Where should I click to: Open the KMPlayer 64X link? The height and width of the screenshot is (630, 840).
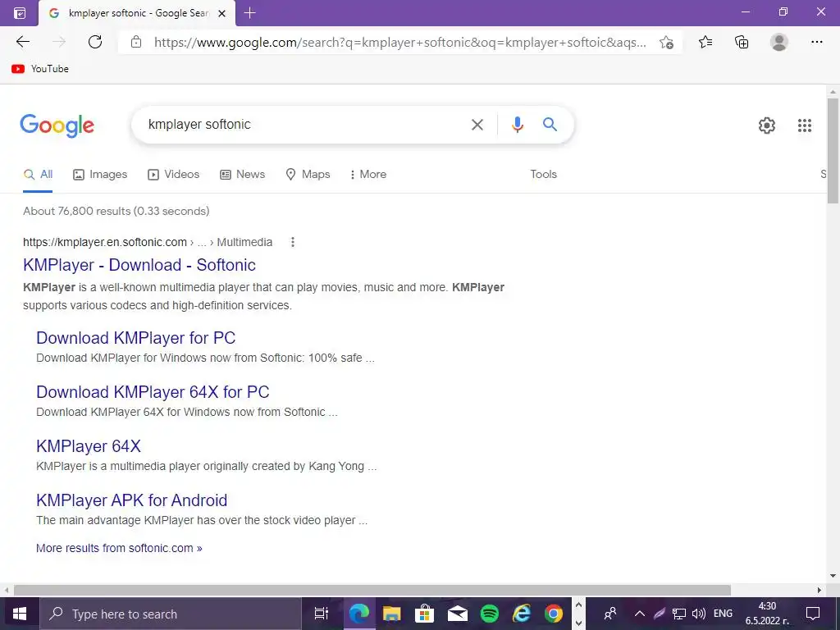pos(89,445)
